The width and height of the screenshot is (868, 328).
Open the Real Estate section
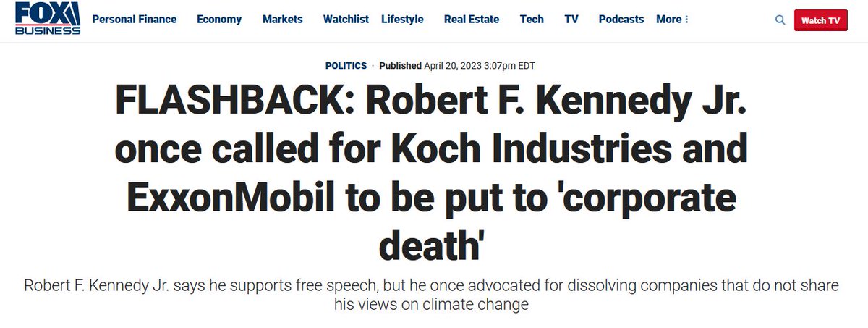point(472,20)
